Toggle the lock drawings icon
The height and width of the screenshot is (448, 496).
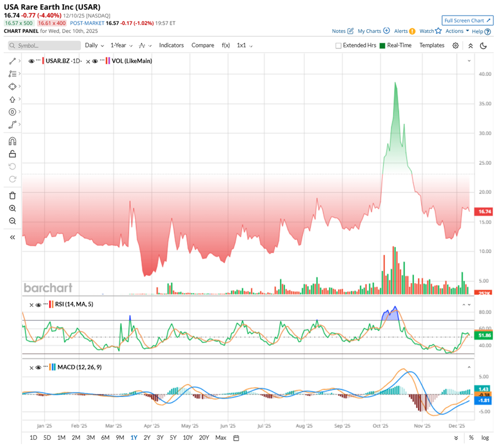pos(12,154)
